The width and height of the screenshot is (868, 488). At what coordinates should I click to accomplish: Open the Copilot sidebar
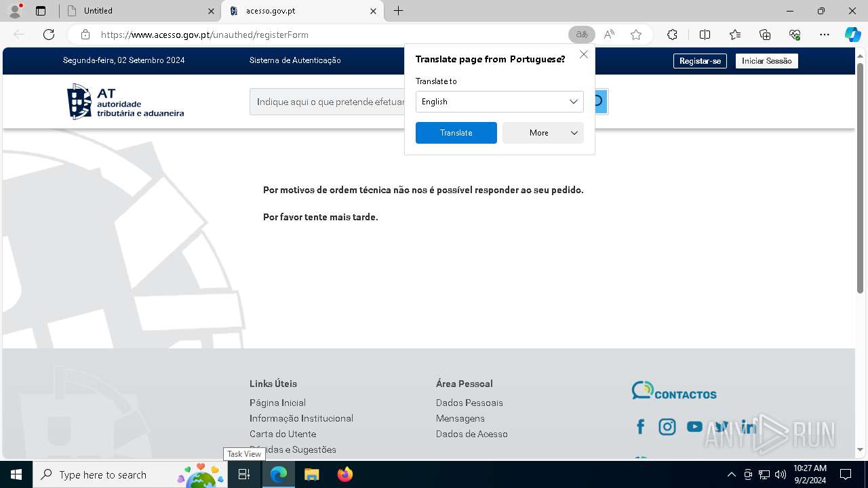point(852,35)
